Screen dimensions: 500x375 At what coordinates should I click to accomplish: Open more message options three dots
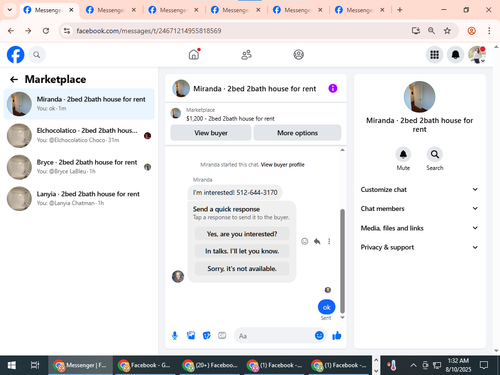click(x=329, y=241)
